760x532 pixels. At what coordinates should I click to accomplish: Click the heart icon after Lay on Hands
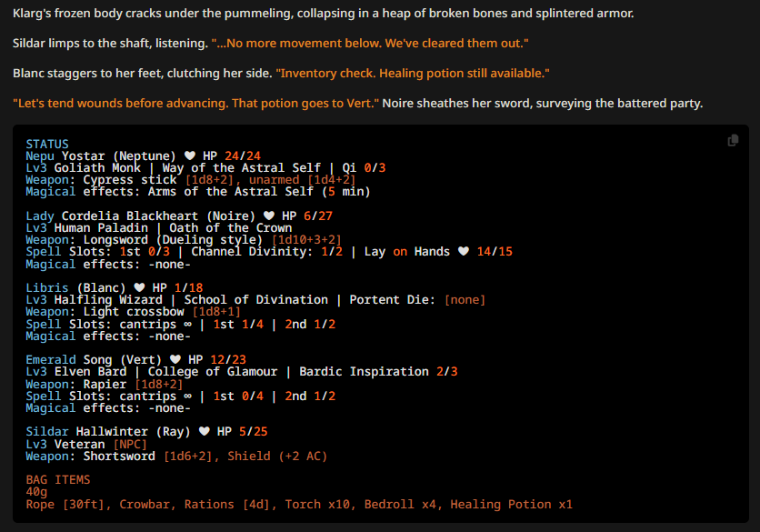coord(464,251)
